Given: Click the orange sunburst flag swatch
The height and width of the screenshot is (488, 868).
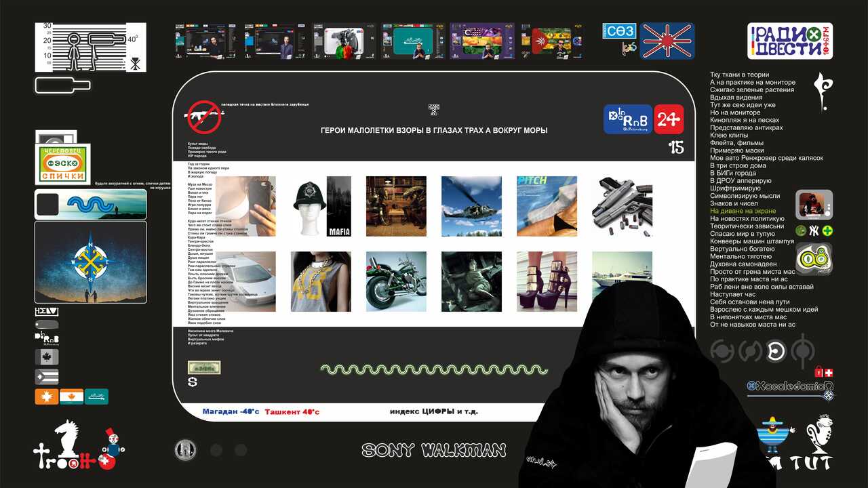Looking at the screenshot, I should 46,396.
